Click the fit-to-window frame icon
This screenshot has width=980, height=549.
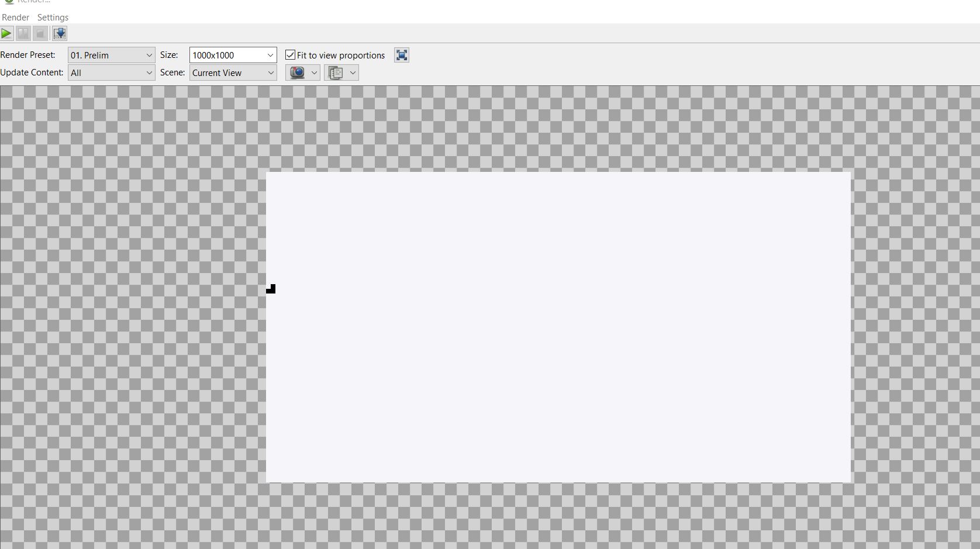tap(402, 55)
